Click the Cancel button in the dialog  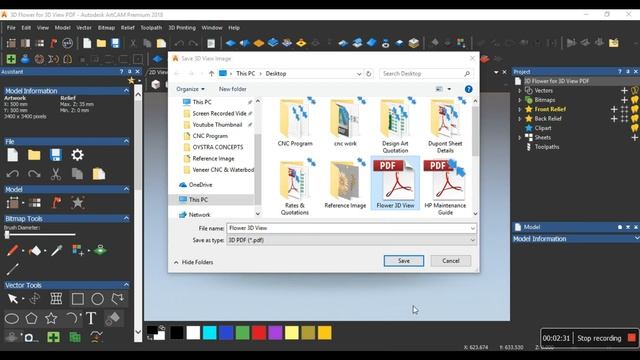pos(451,261)
